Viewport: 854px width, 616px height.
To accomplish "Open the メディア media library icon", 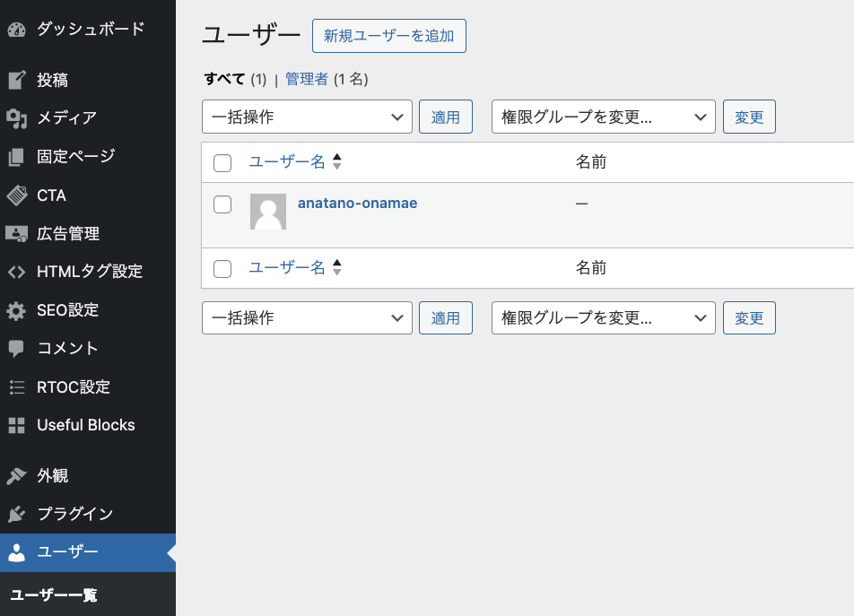I will (x=16, y=118).
